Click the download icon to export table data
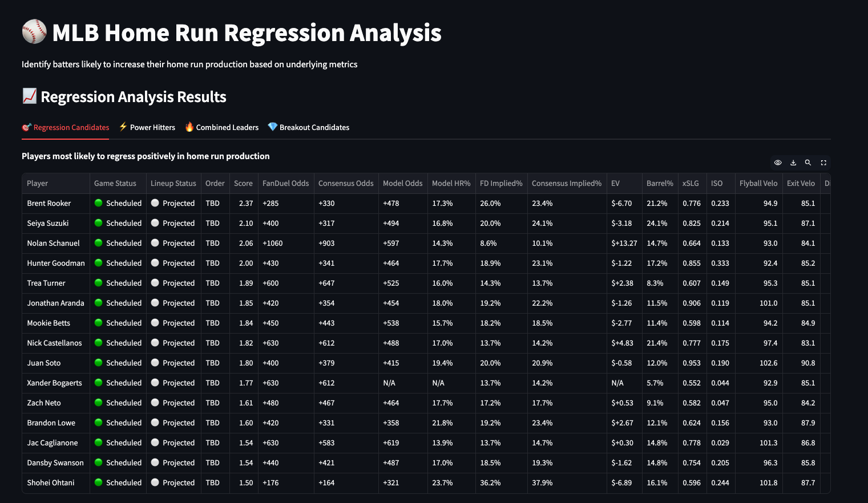 pyautogui.click(x=793, y=163)
